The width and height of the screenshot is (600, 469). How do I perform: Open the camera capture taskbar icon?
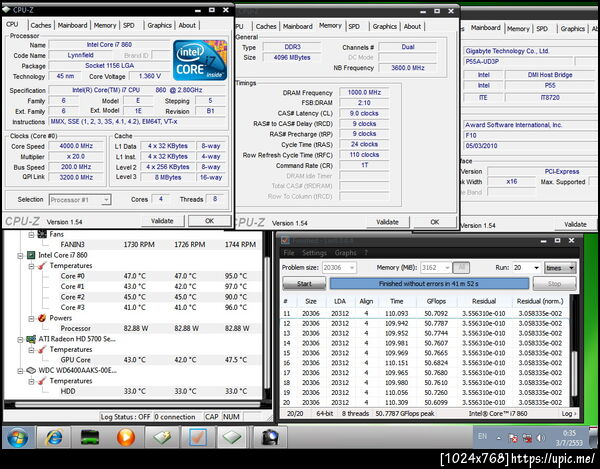(270, 437)
